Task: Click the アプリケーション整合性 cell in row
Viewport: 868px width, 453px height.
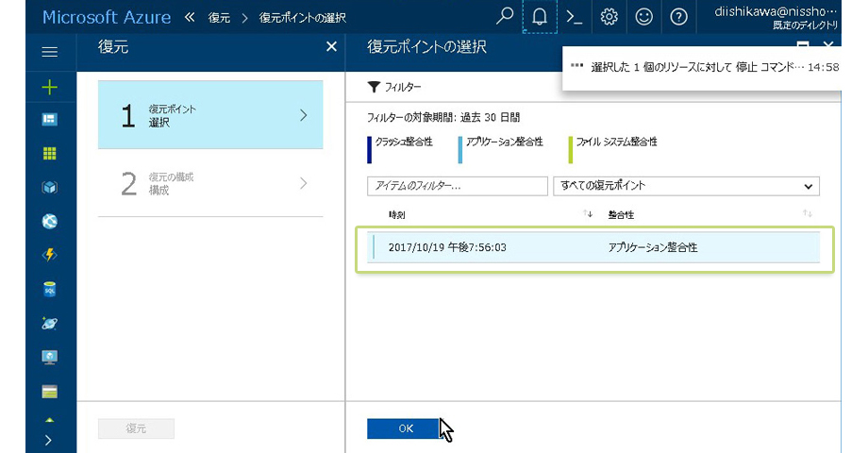Action: click(653, 247)
